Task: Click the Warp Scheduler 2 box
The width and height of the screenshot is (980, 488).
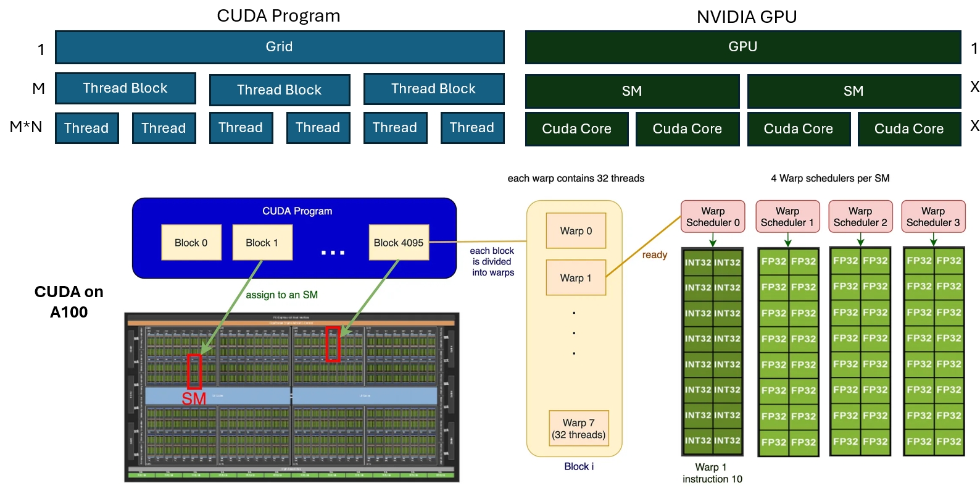Action: pos(860,217)
